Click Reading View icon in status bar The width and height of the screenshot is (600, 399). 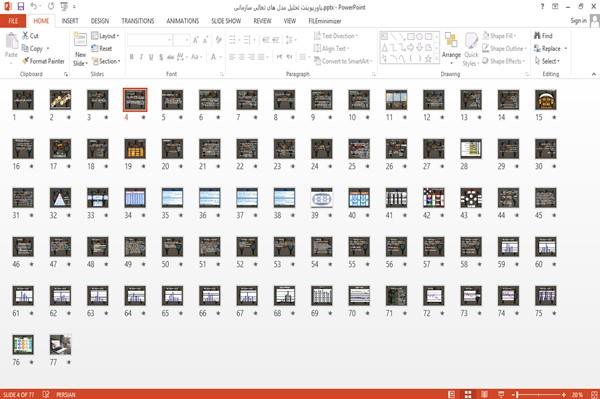tap(484, 394)
